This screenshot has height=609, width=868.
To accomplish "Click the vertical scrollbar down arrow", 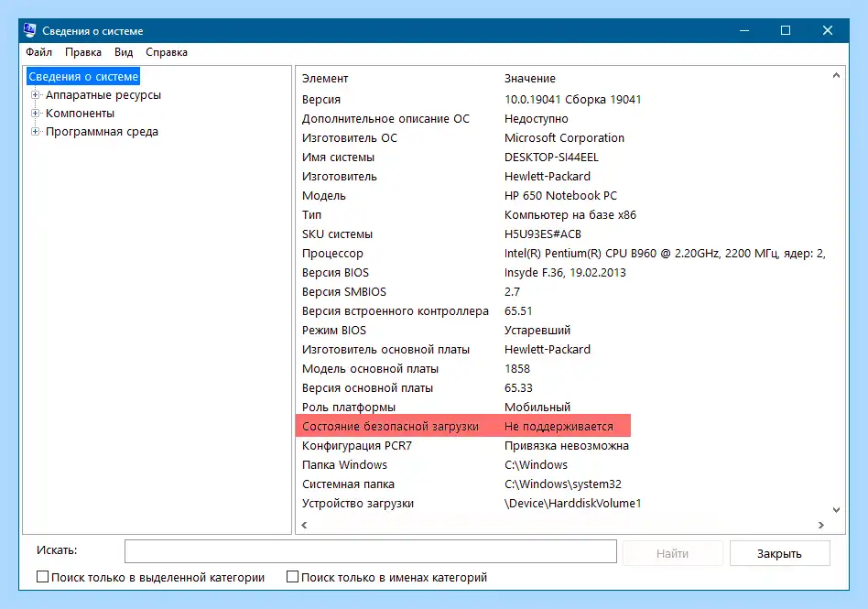I will click(836, 509).
